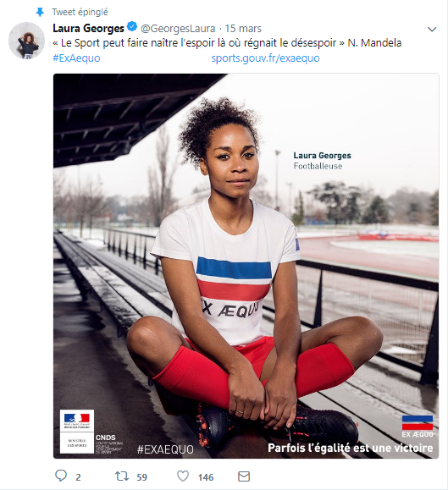Click the Mandela quote tweet text

click(227, 43)
